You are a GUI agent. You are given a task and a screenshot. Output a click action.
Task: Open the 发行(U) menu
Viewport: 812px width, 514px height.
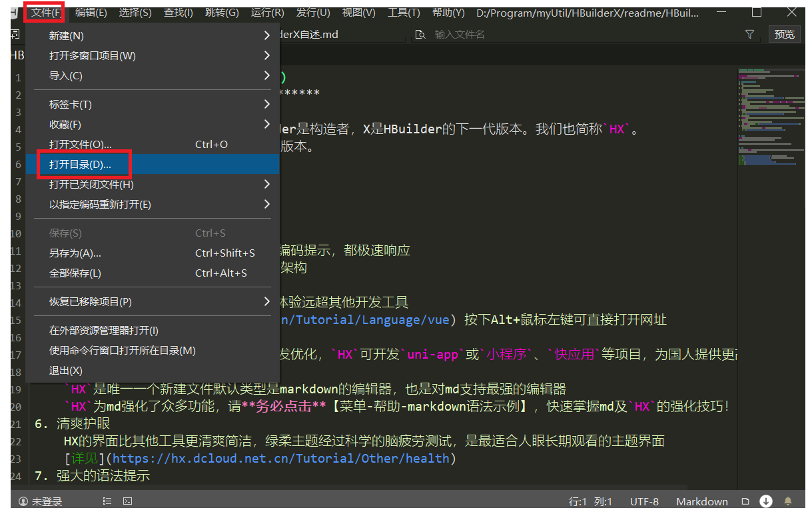pyautogui.click(x=312, y=13)
